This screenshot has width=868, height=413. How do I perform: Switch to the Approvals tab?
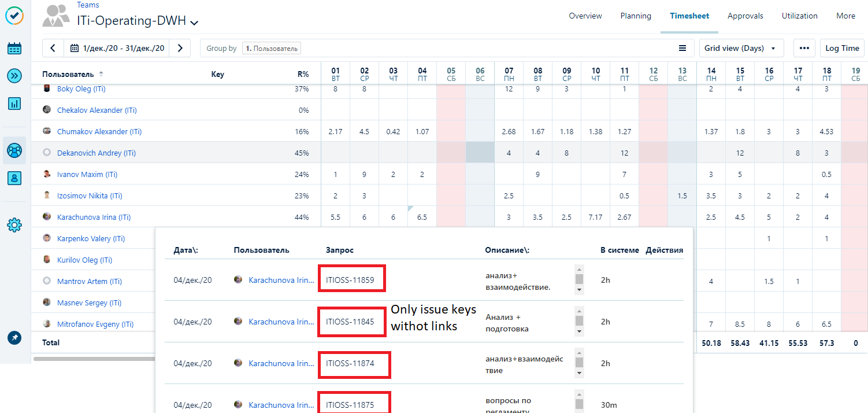coord(745,16)
